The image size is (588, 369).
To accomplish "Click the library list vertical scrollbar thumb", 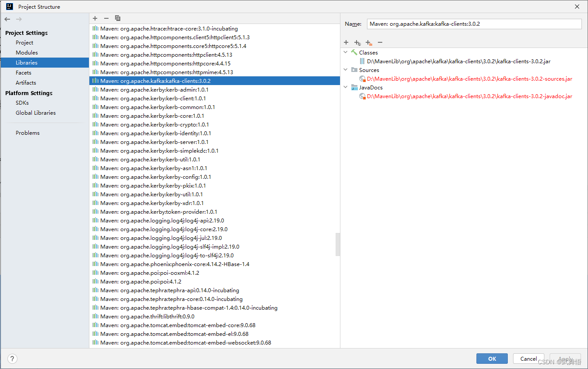I will pos(337,244).
